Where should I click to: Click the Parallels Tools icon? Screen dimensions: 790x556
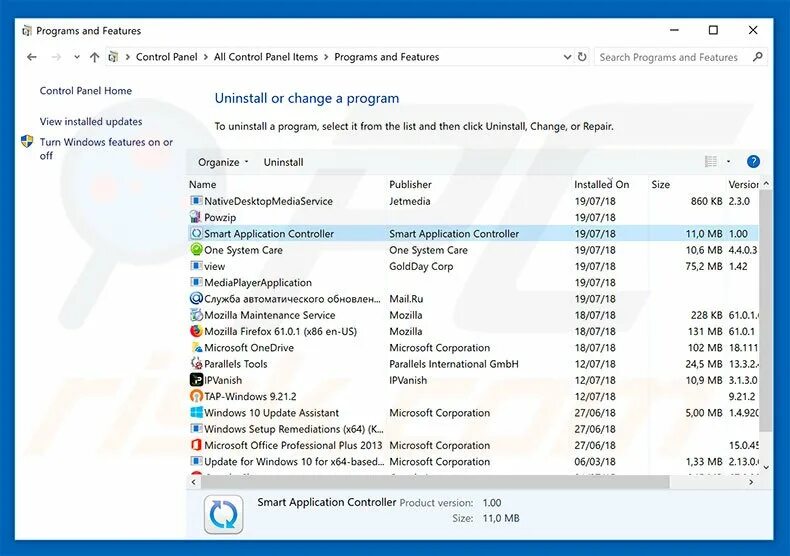click(196, 363)
